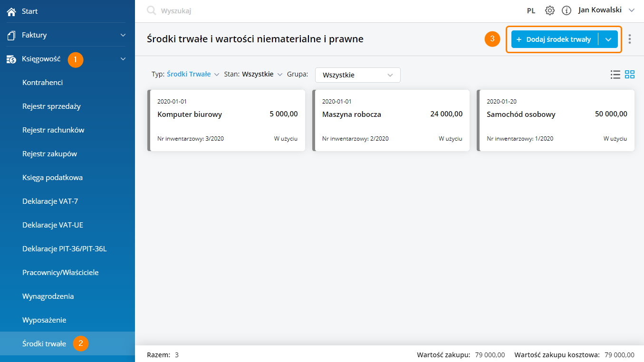Switch to grid tile view icon
Image resolution: width=644 pixels, height=362 pixels.
tap(630, 75)
